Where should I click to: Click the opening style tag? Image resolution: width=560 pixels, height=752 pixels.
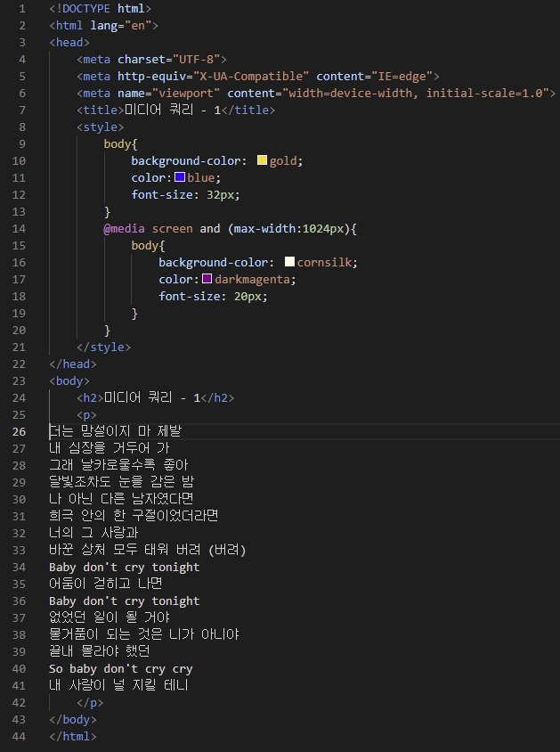(x=100, y=127)
